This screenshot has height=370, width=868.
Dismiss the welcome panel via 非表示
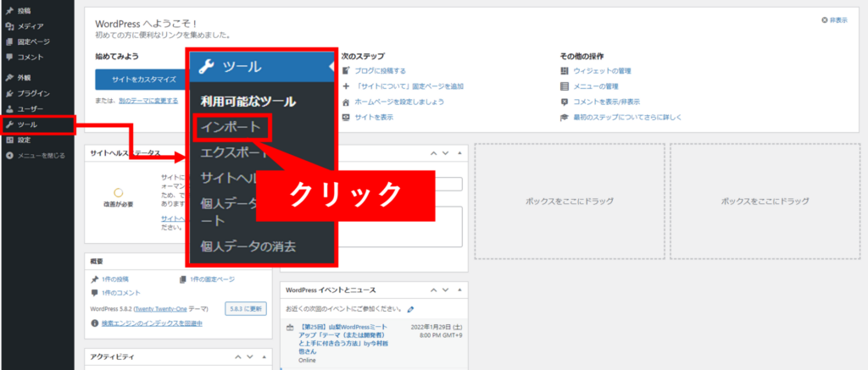[835, 20]
